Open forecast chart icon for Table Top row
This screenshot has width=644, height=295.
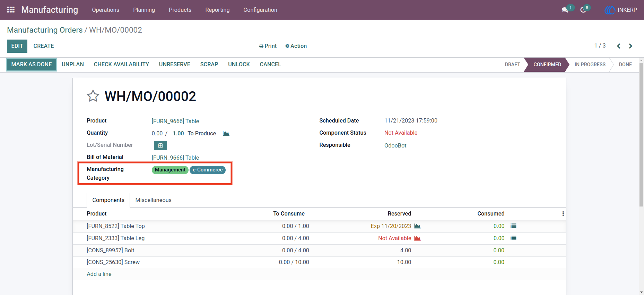pos(417,226)
